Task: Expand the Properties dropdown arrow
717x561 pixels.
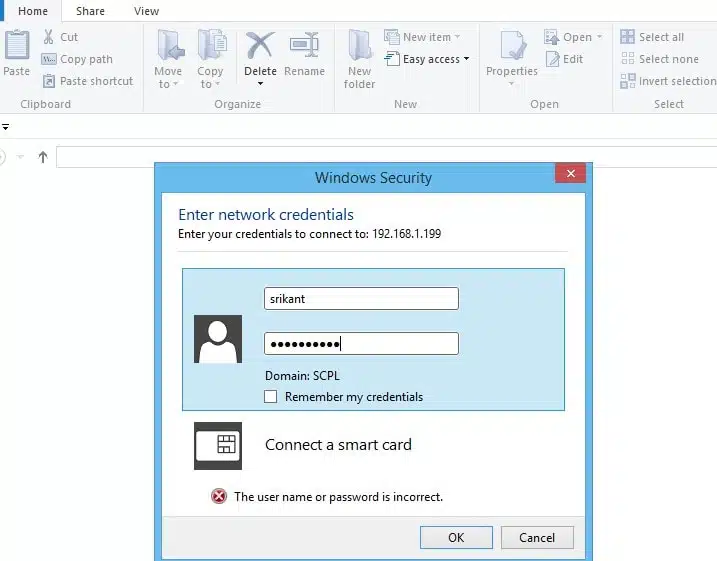Action: [x=511, y=84]
